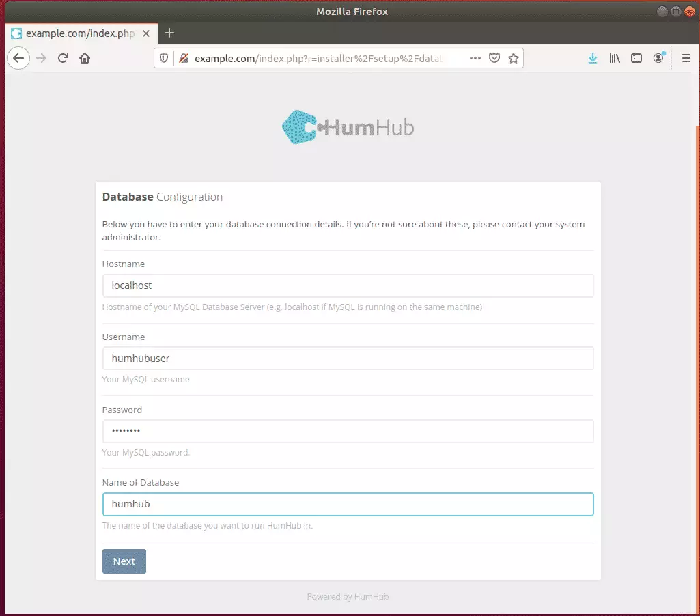
Task: Click the 'Your MySQL password.' hint
Action: 146,453
